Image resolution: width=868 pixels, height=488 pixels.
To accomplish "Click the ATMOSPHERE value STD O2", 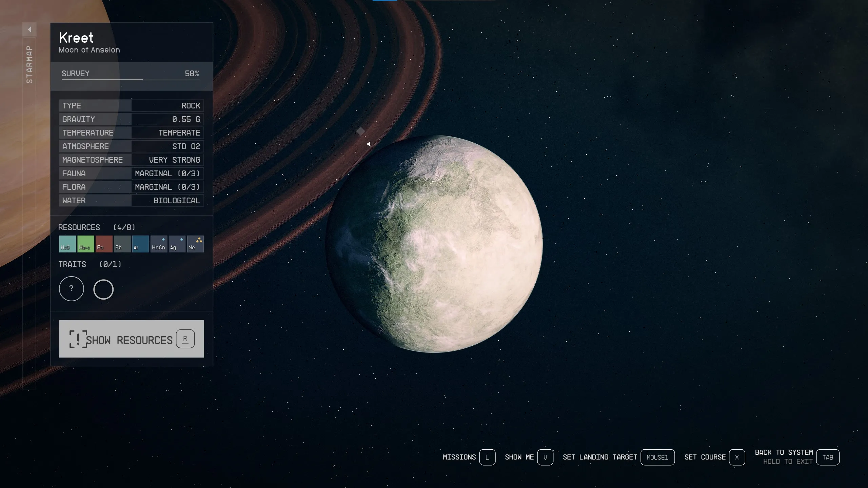I will [186, 146].
